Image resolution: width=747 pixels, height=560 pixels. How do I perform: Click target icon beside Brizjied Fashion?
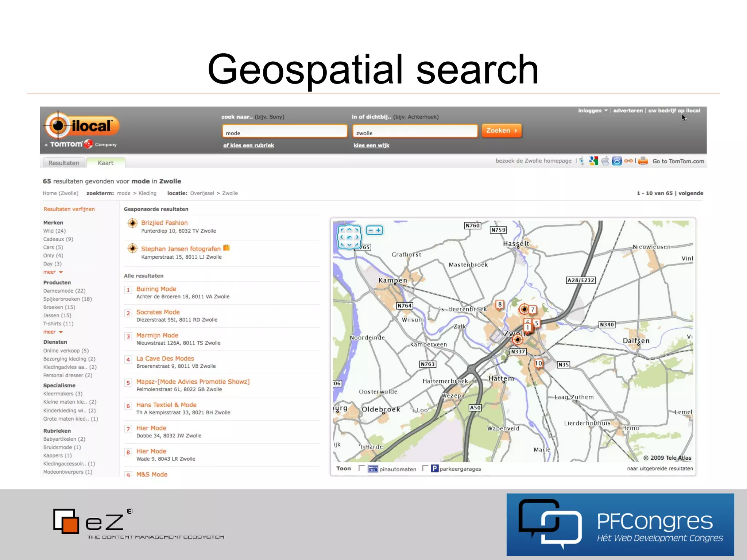coord(132,223)
